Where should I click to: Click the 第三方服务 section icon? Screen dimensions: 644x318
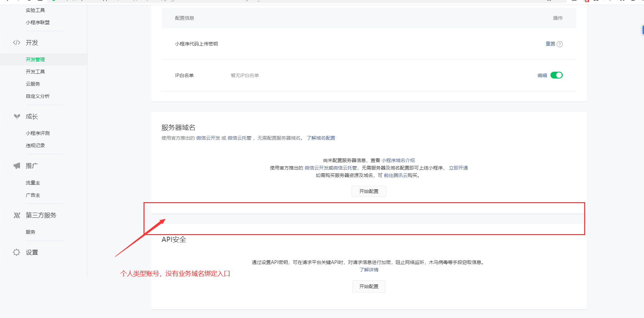[x=17, y=215]
